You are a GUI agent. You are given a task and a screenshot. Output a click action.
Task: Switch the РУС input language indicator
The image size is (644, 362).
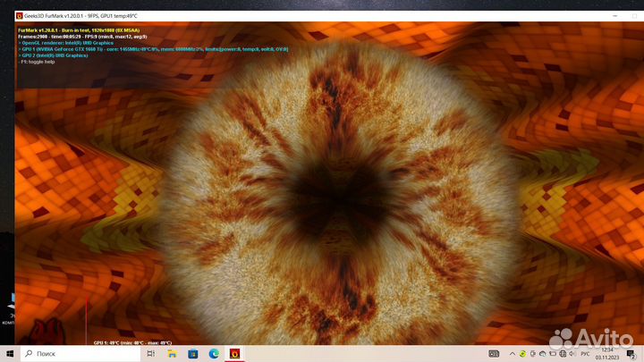point(585,354)
